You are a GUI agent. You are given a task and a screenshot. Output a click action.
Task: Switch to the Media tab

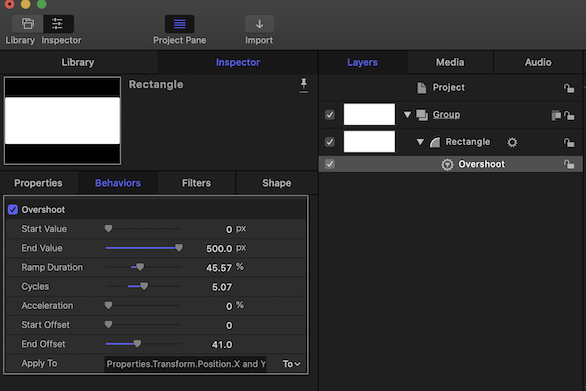pyautogui.click(x=450, y=62)
